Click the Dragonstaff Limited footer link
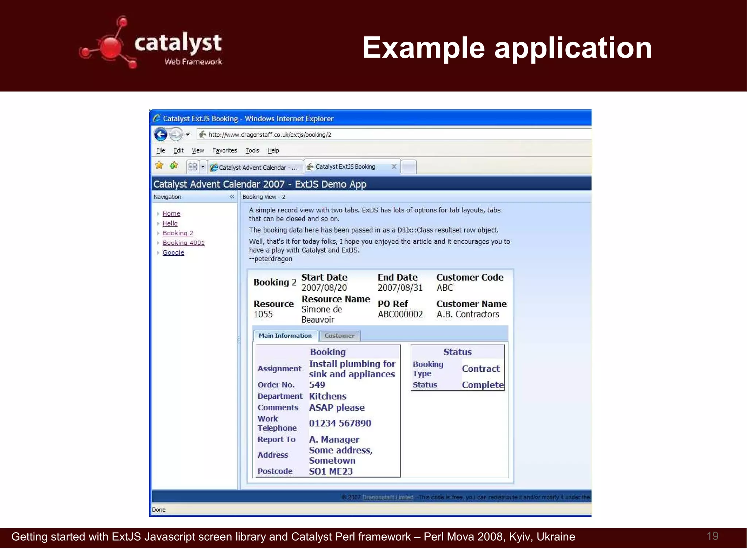Screen dimensions: 747x560 (387, 497)
